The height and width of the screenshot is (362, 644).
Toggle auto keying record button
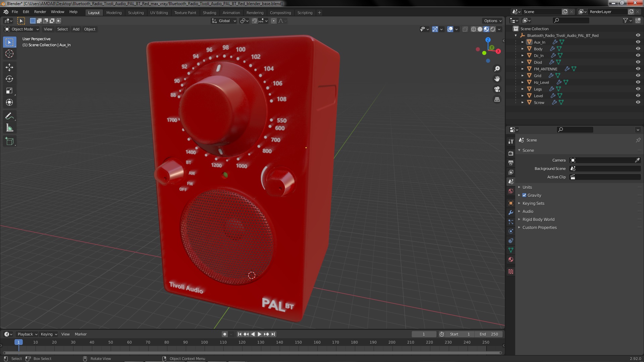(225, 334)
